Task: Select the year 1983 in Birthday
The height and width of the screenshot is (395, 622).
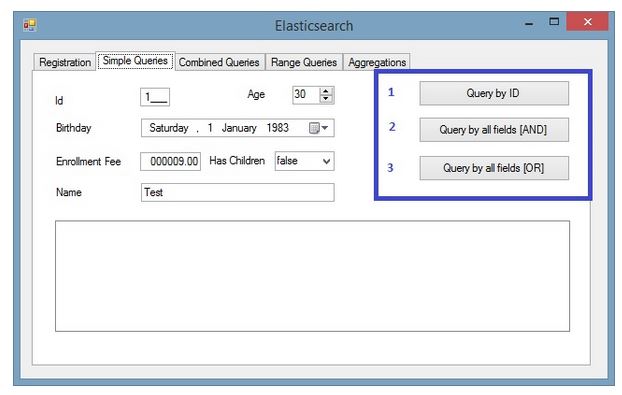Action: point(277,128)
